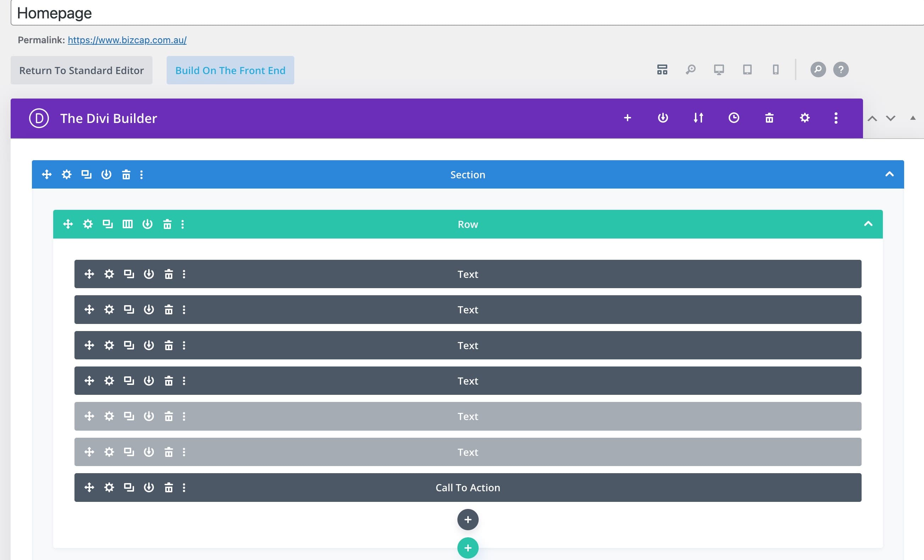The height and width of the screenshot is (560, 924).
Task: Switch to wireframe view icon
Action: coord(662,70)
